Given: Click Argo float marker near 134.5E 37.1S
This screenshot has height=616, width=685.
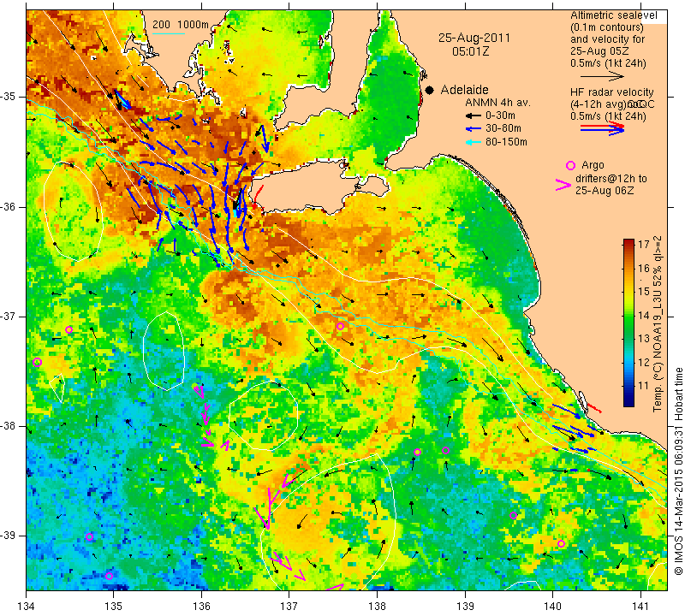Looking at the screenshot, I should [68, 329].
